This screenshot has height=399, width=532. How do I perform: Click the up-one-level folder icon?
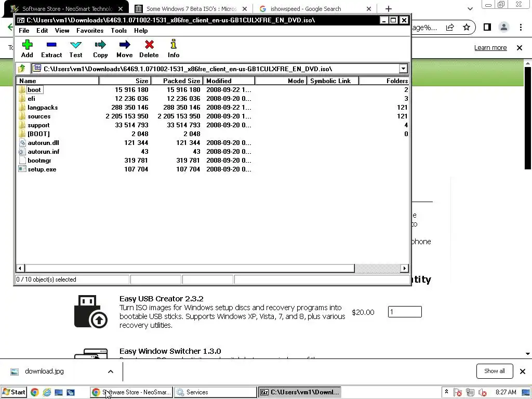(22, 69)
